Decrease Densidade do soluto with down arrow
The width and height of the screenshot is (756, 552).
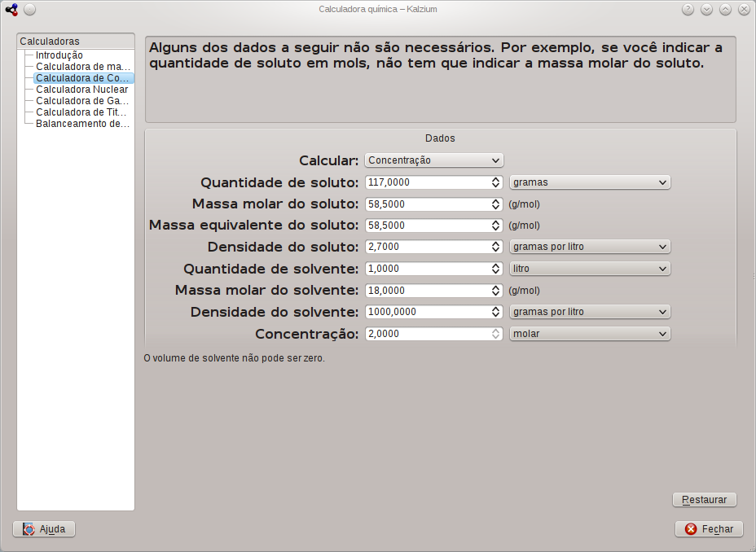[495, 249]
